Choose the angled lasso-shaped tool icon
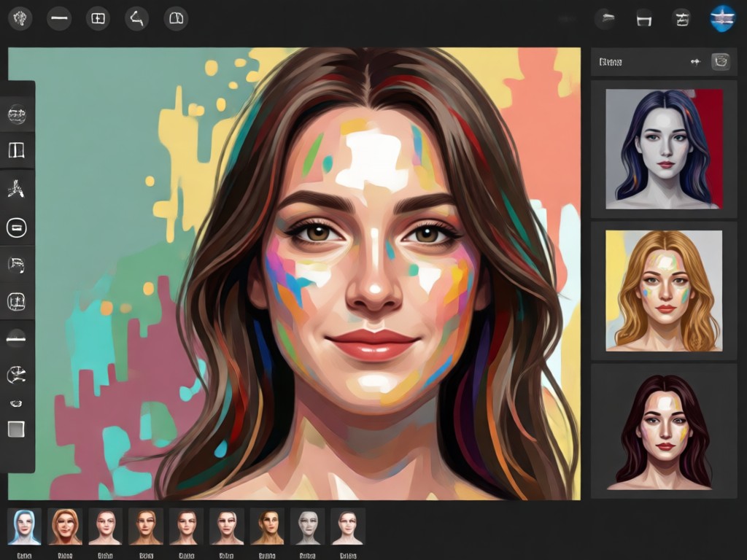 click(136, 18)
